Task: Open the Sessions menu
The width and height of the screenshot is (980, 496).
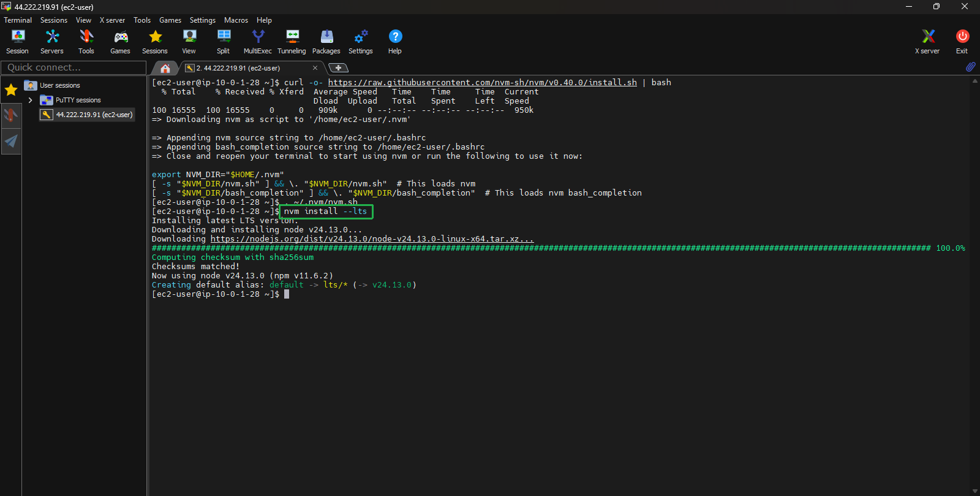Action: [54, 20]
